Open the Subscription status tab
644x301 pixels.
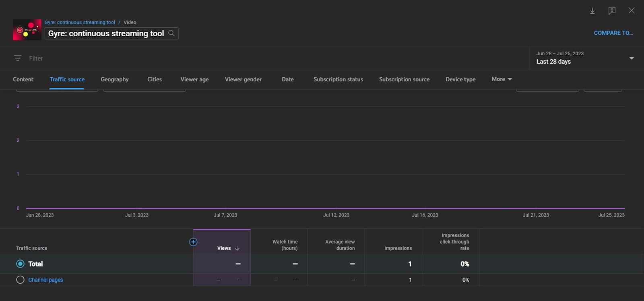(338, 79)
